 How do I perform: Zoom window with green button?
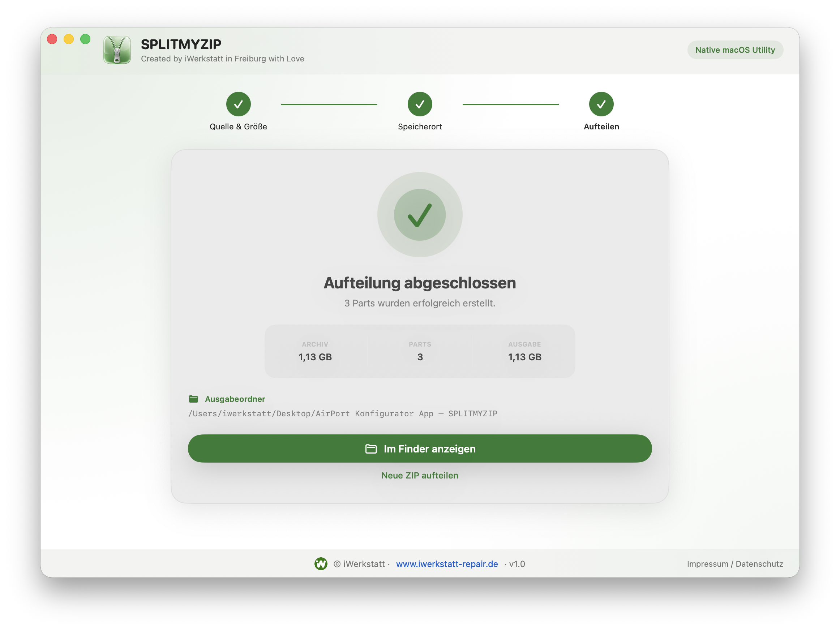coord(85,39)
